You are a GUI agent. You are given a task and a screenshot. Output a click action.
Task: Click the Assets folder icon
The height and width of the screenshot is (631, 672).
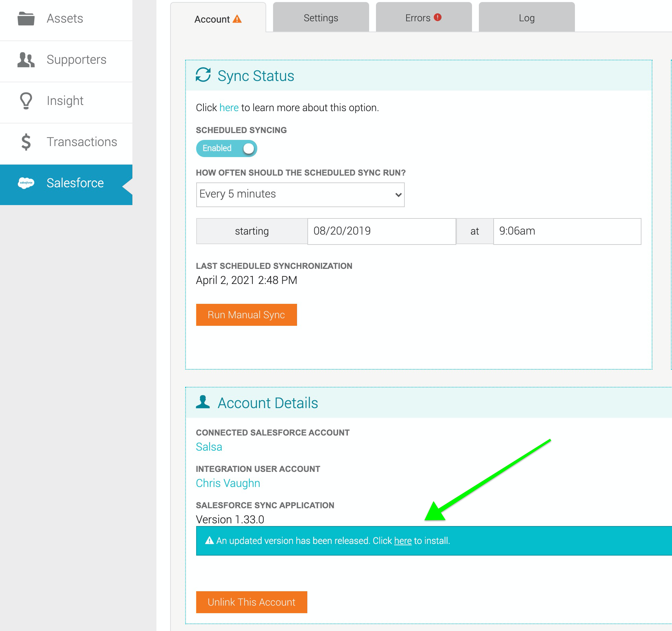coord(26,19)
